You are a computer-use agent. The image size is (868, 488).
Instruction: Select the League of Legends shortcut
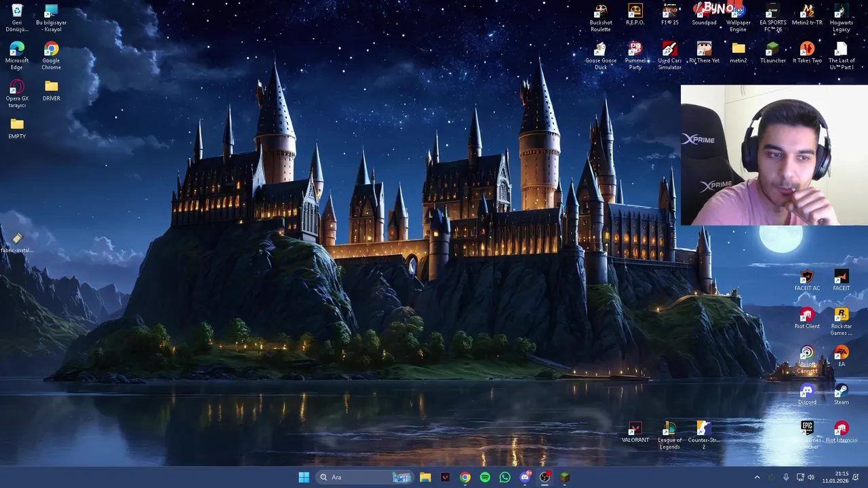(669, 435)
